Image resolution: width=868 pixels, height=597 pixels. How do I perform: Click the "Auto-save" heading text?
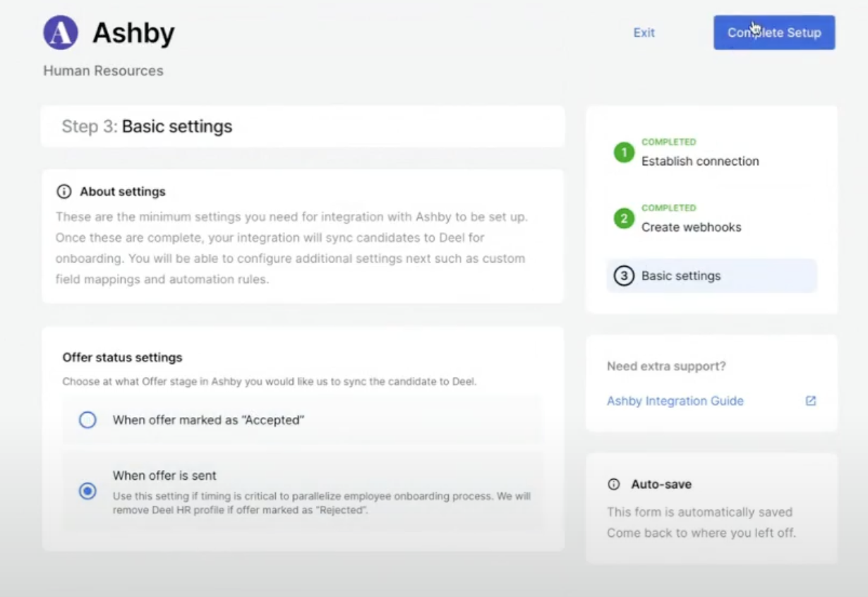661,485
